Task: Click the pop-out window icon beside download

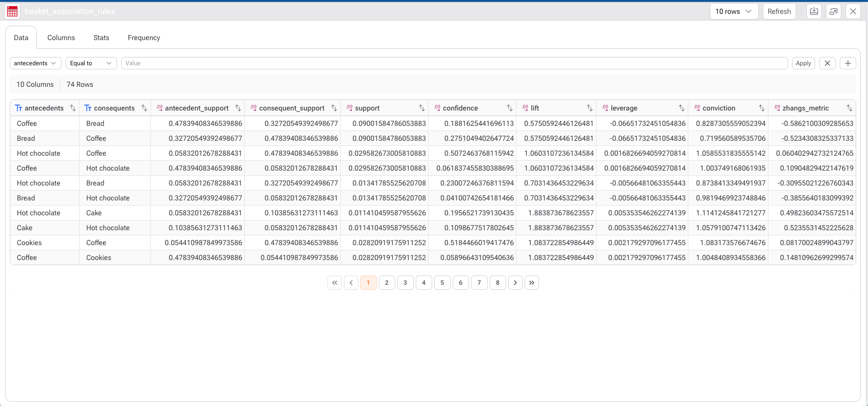Action: tap(834, 11)
